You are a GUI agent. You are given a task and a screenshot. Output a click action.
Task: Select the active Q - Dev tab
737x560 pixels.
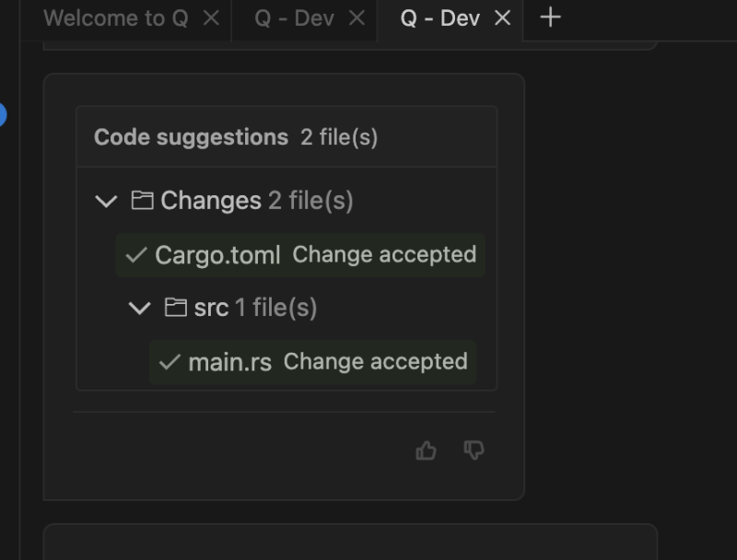(x=439, y=18)
